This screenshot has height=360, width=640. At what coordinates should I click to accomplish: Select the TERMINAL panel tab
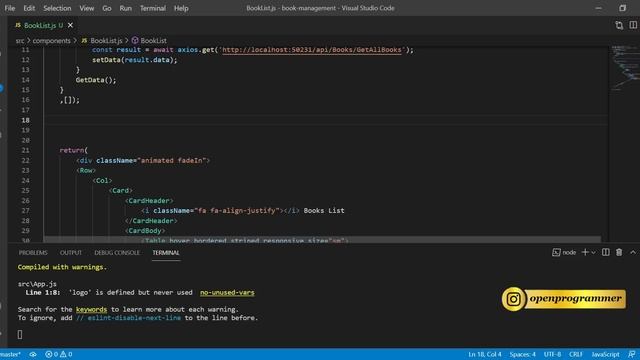click(166, 253)
